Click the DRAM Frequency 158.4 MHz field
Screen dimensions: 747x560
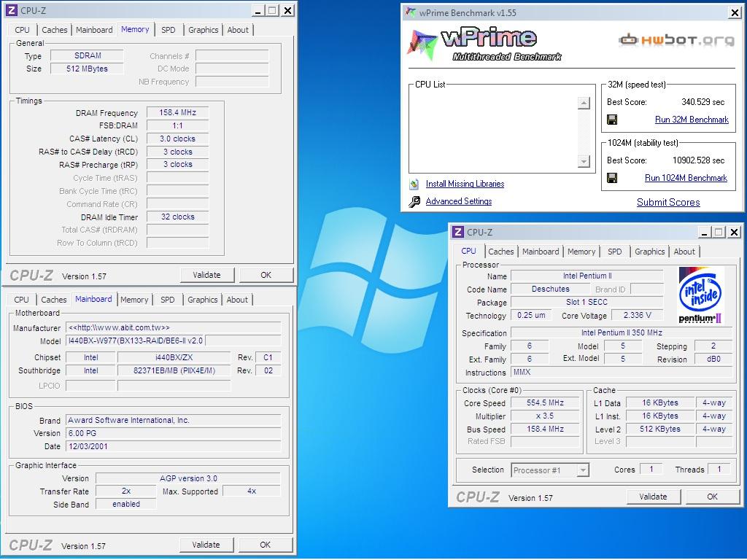178,113
